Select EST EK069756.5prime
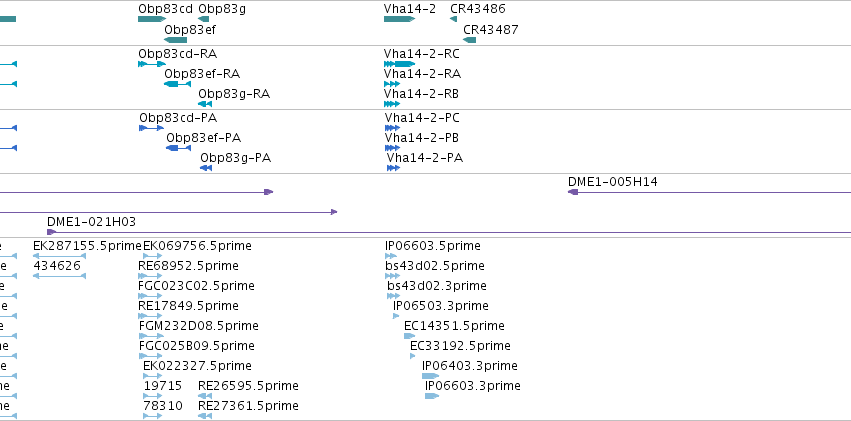 153,256
